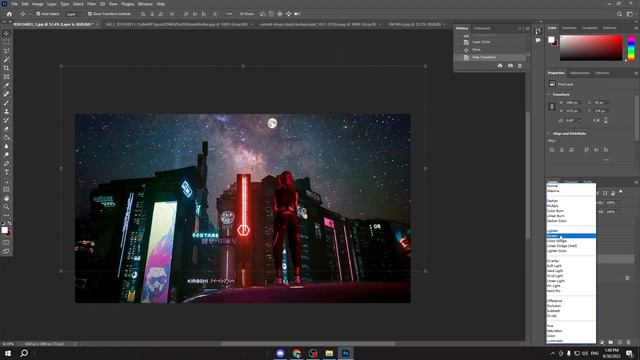Viewport: 640px width, 360px height.
Task: Open Chrome from the taskbar
Action: pyautogui.click(x=297, y=353)
